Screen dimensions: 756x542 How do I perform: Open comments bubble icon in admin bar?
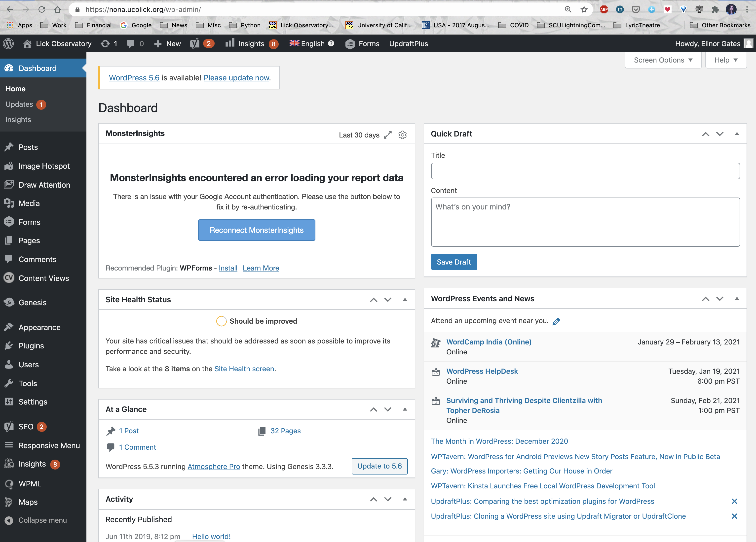[x=131, y=44]
